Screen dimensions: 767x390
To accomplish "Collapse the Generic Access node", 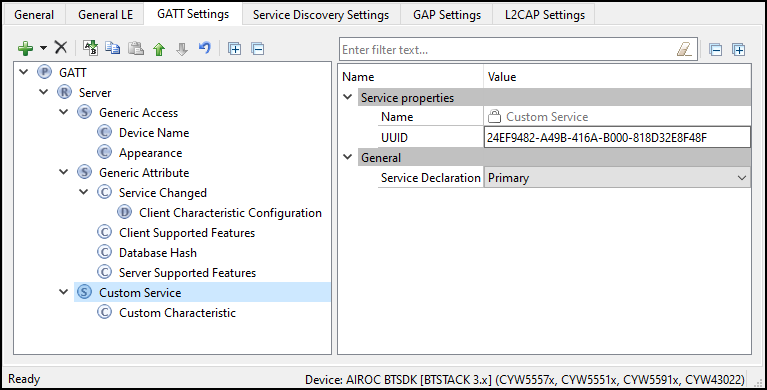I will (x=64, y=112).
